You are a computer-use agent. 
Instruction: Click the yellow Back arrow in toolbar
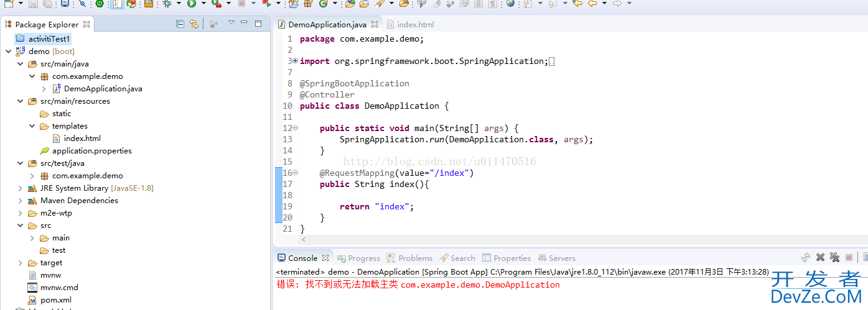[x=592, y=4]
